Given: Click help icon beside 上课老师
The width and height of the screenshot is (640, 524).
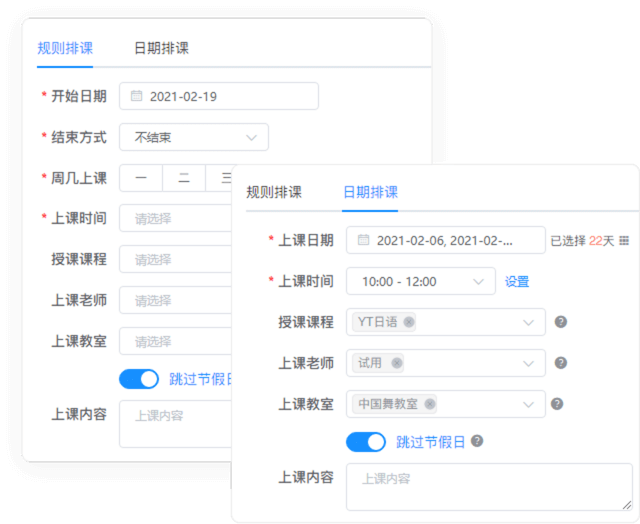Looking at the screenshot, I should (561, 363).
